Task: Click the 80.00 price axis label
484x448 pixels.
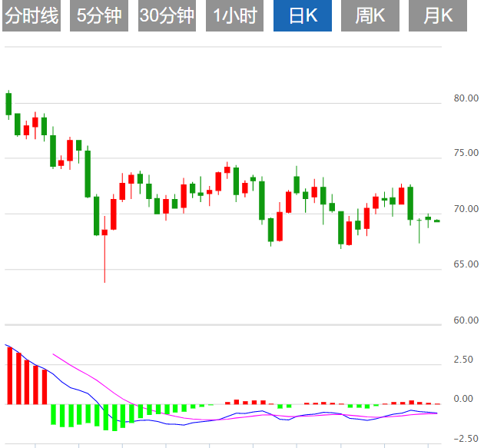Action: click(466, 98)
